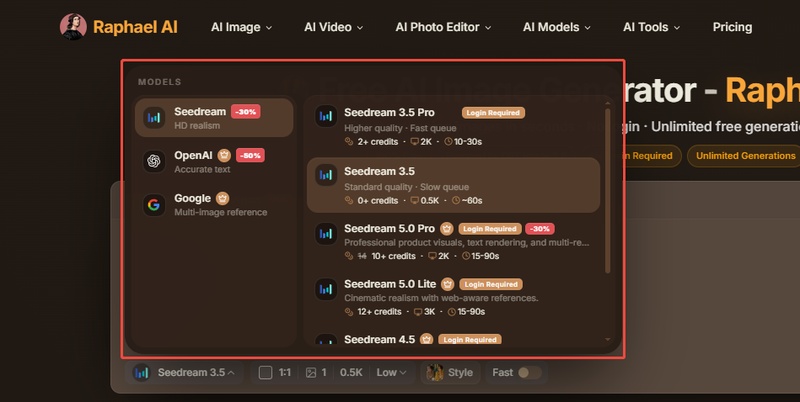Click the crown icon on Seedream 5.0 Lite
Viewport: 800px width, 402px height.
(447, 284)
